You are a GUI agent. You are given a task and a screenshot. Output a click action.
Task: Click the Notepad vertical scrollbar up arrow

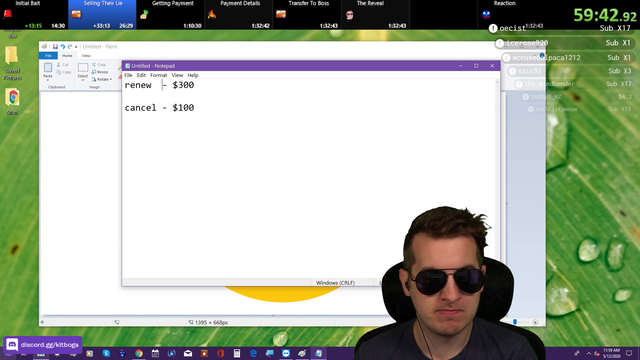coord(497,82)
